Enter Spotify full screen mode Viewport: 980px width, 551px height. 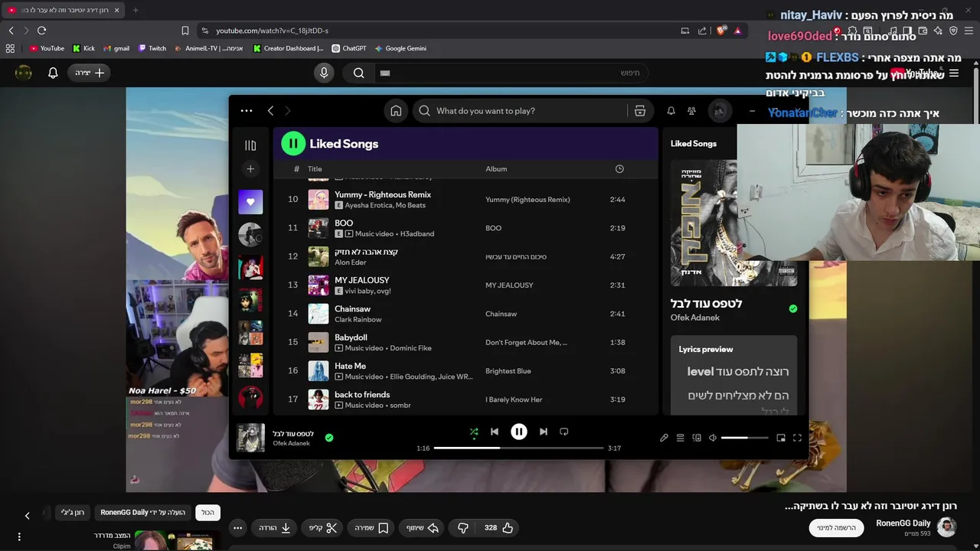797,438
